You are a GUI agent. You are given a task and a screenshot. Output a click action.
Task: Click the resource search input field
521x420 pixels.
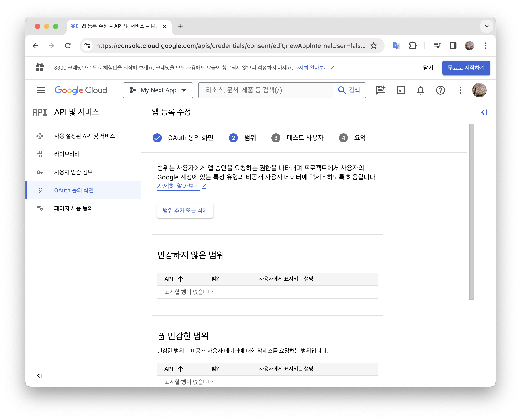coord(265,90)
